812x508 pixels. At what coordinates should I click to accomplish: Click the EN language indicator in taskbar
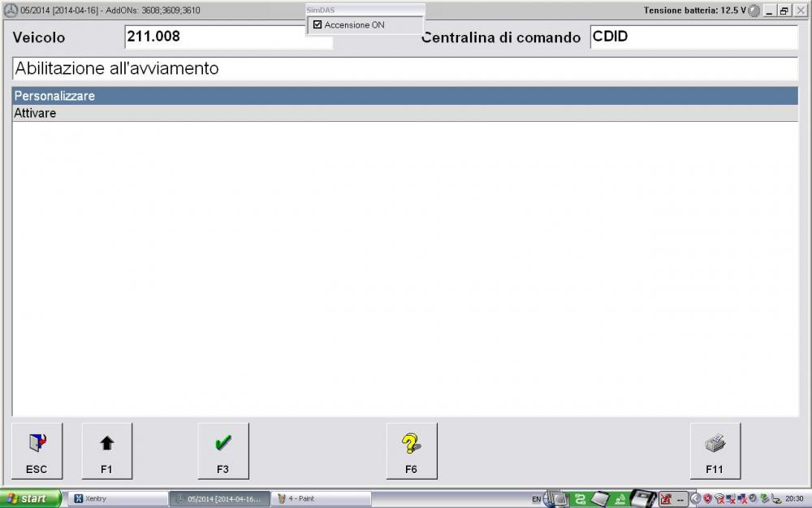(x=537, y=498)
